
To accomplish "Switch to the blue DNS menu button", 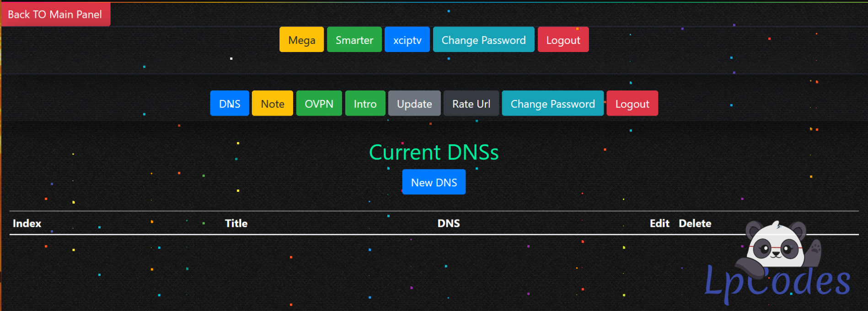I will pyautogui.click(x=230, y=104).
